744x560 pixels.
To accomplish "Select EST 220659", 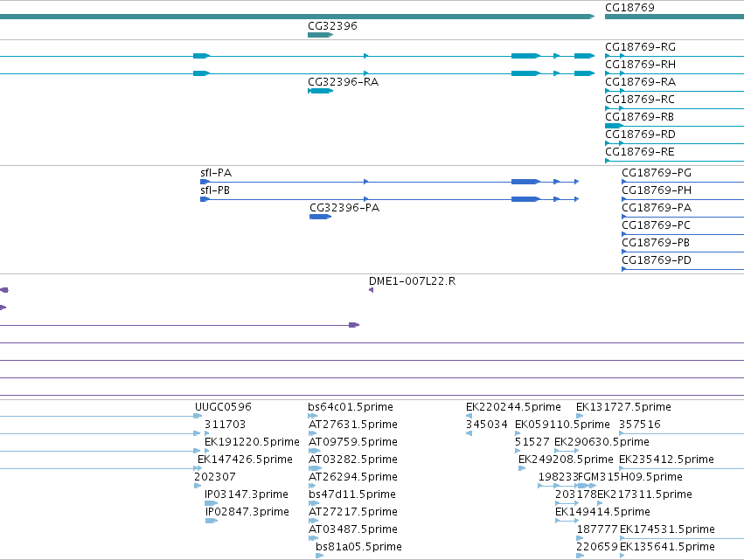I will [x=597, y=547].
